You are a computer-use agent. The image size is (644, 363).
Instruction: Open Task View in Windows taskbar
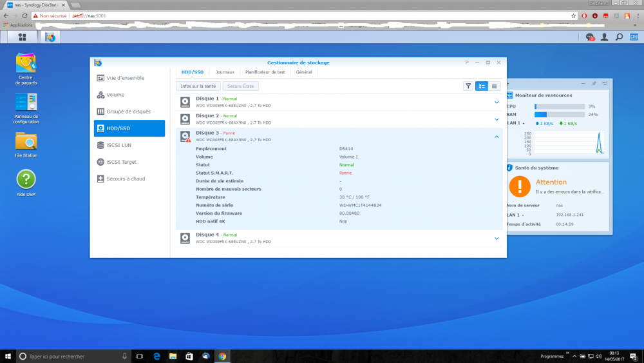(x=139, y=356)
